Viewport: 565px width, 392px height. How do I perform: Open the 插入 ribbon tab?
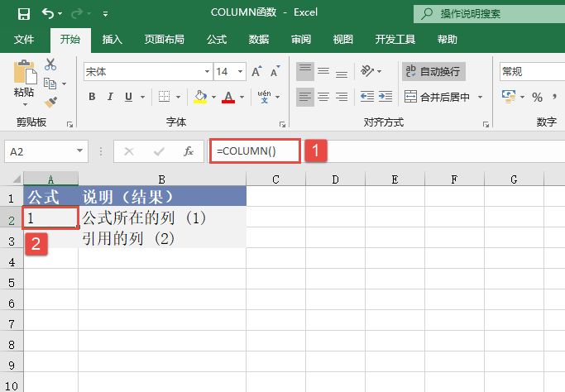113,39
